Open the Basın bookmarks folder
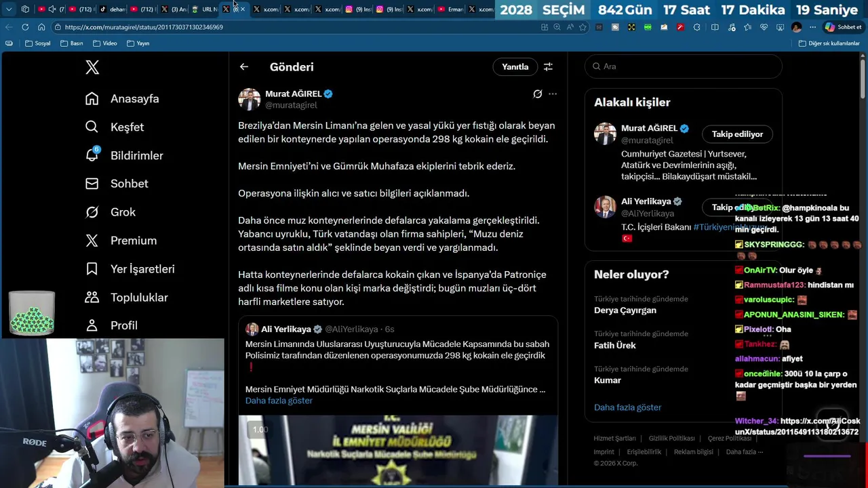This screenshot has width=868, height=488. click(x=72, y=43)
